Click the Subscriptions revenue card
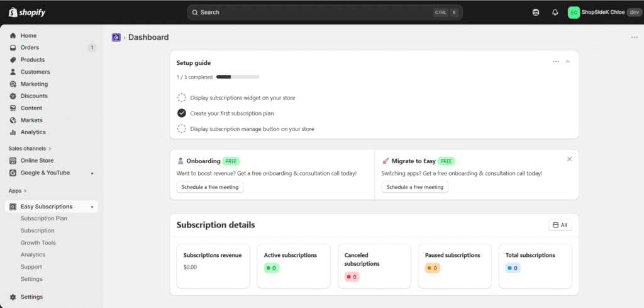The image size is (644, 308). pyautogui.click(x=213, y=266)
